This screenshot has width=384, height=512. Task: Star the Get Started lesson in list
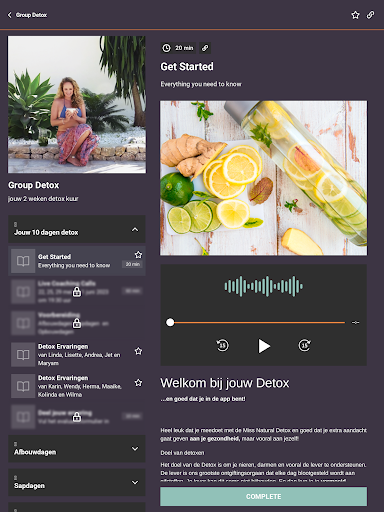138,255
